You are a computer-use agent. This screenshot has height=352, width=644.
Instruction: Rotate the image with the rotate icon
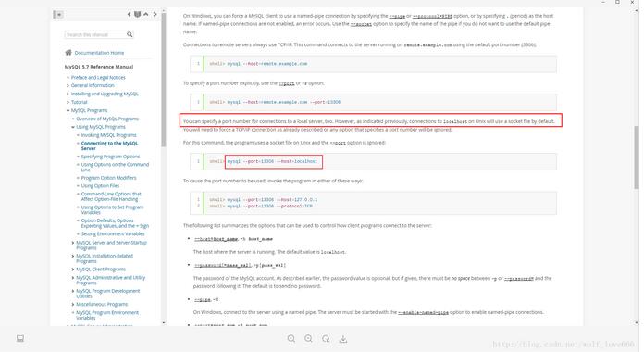click(326, 338)
